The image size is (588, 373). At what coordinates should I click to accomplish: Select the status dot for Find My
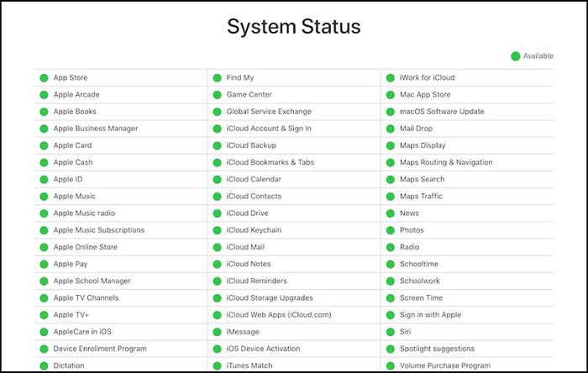pyautogui.click(x=217, y=78)
